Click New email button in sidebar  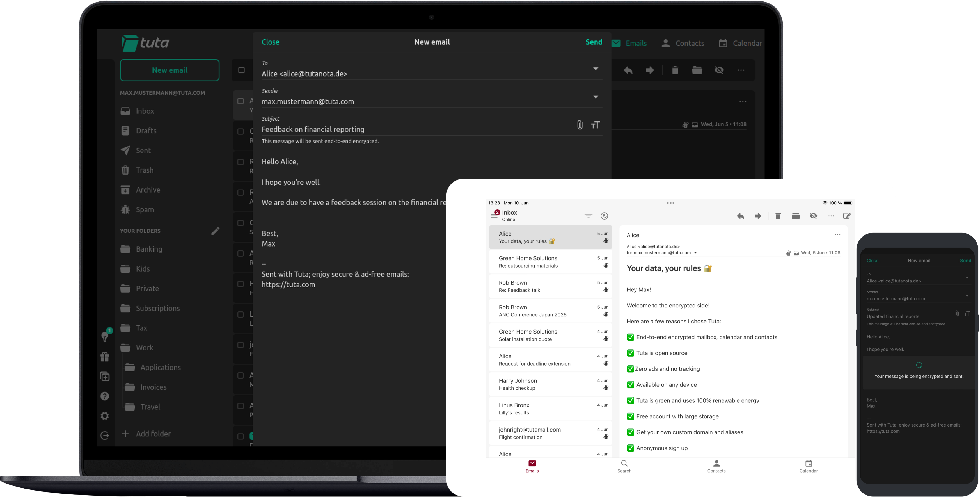pos(169,70)
